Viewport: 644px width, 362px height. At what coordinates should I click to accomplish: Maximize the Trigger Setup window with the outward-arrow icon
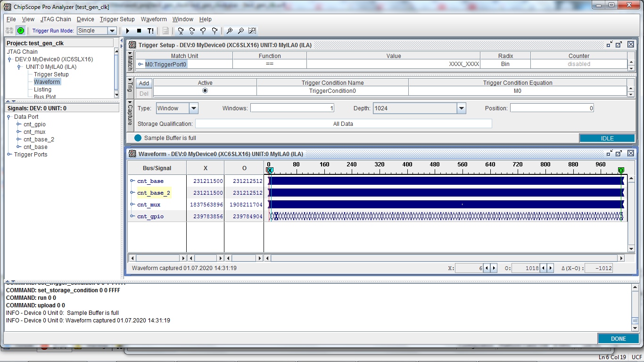pos(619,44)
